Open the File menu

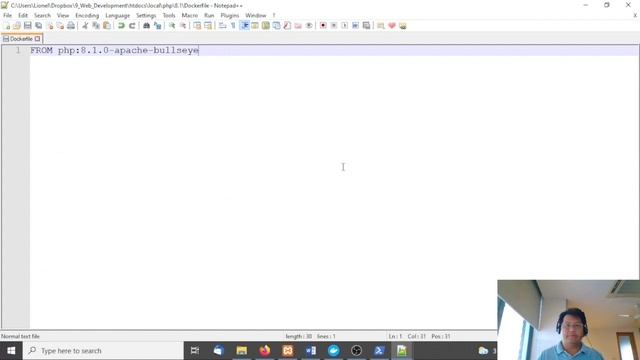point(7,16)
